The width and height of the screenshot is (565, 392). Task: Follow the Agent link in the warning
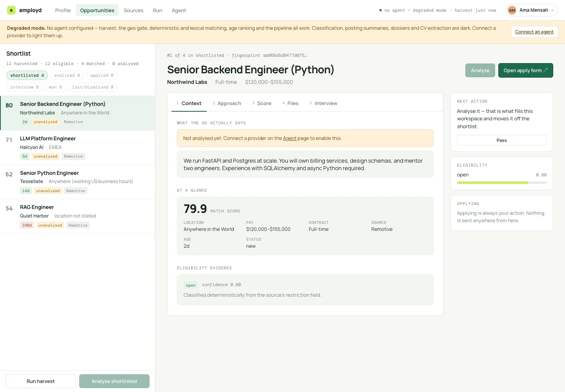coord(290,138)
